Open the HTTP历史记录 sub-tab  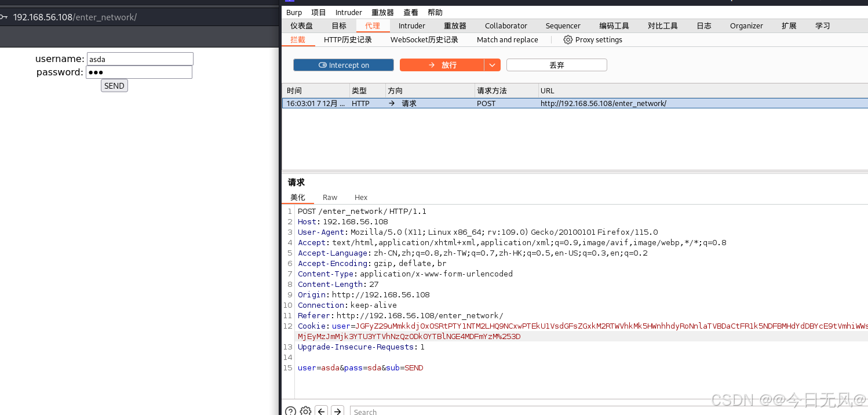pos(348,40)
